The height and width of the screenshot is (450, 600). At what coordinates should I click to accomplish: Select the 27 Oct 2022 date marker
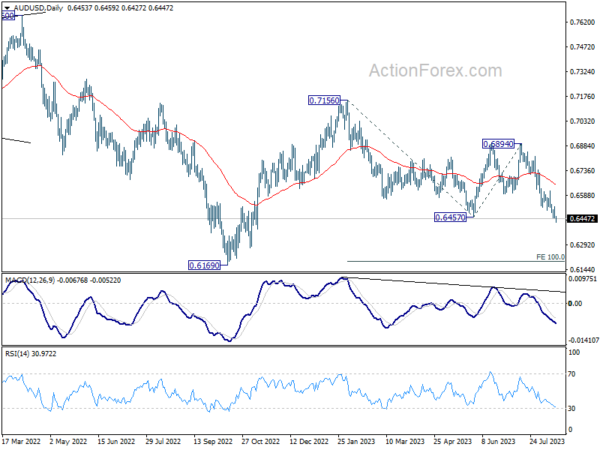coord(261,442)
